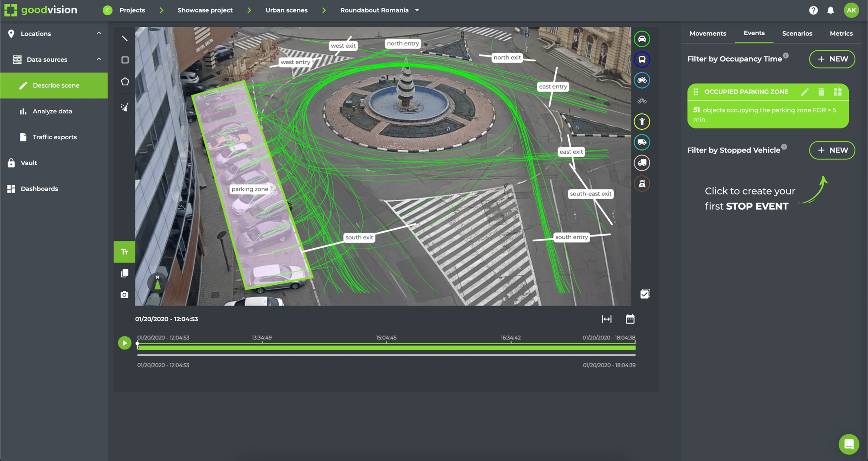The height and width of the screenshot is (461, 868).
Task: Toggle the text label tool
Action: click(x=125, y=252)
